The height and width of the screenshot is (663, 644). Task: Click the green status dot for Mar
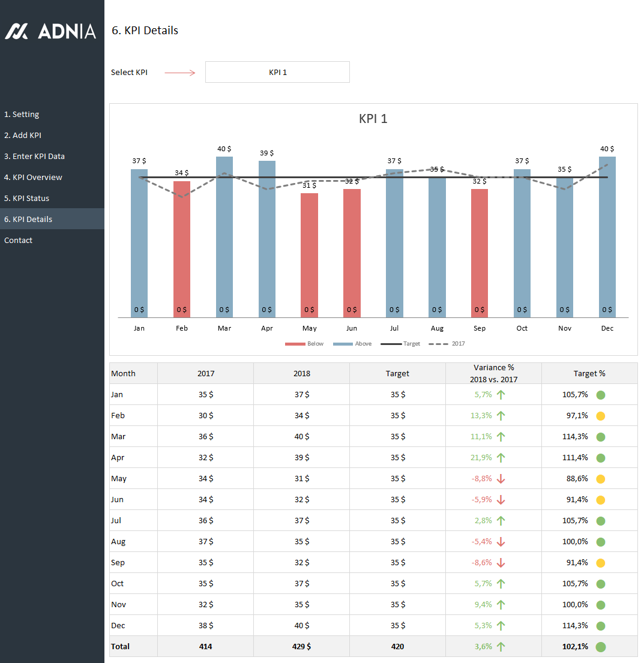pyautogui.click(x=600, y=437)
